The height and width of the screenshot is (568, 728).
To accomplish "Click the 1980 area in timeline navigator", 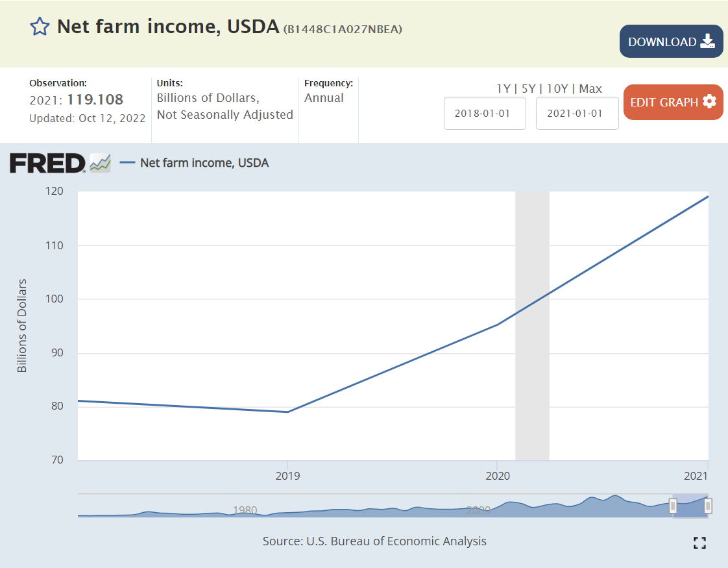I will pyautogui.click(x=245, y=510).
